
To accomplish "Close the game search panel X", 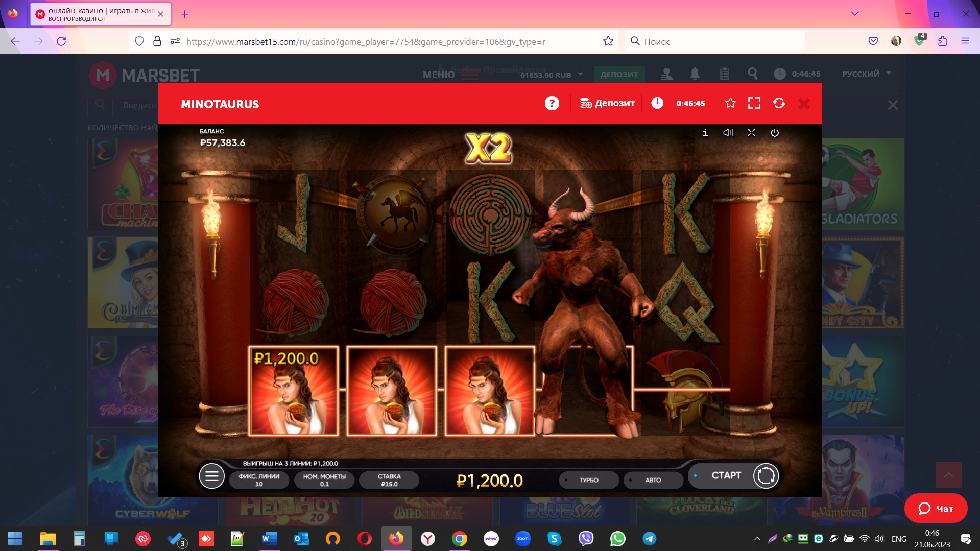I will [x=893, y=105].
